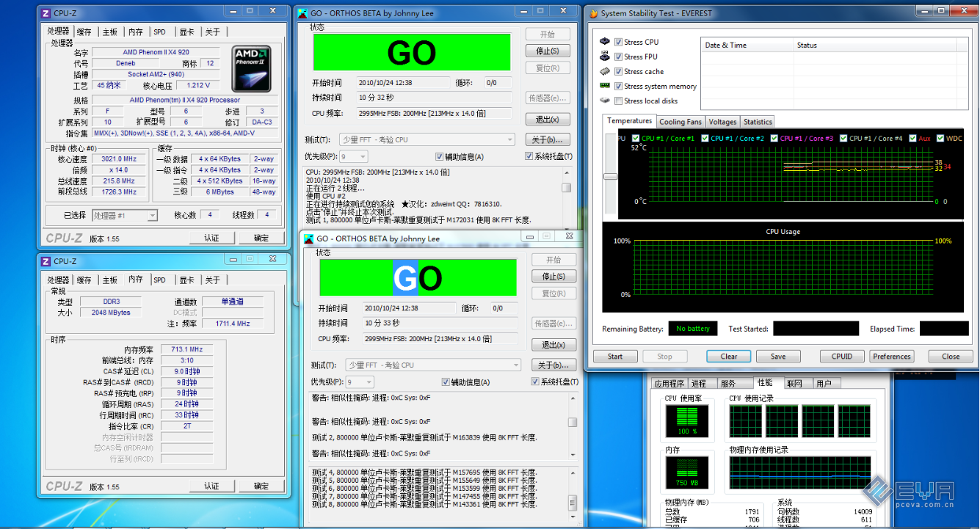Open CPUID from EVEREST

click(842, 357)
